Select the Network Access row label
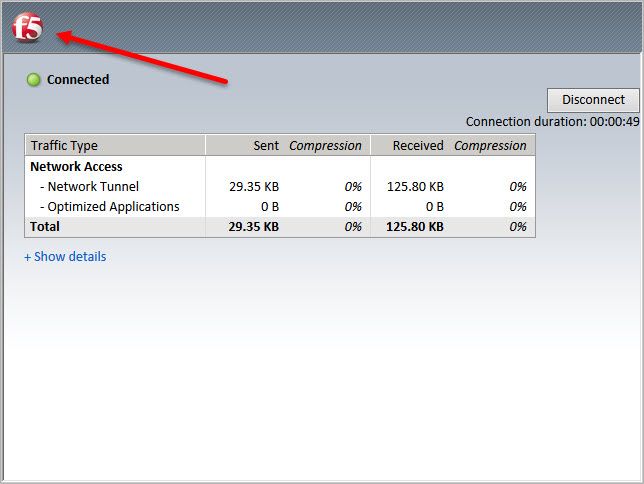644x484 pixels. pos(76,166)
